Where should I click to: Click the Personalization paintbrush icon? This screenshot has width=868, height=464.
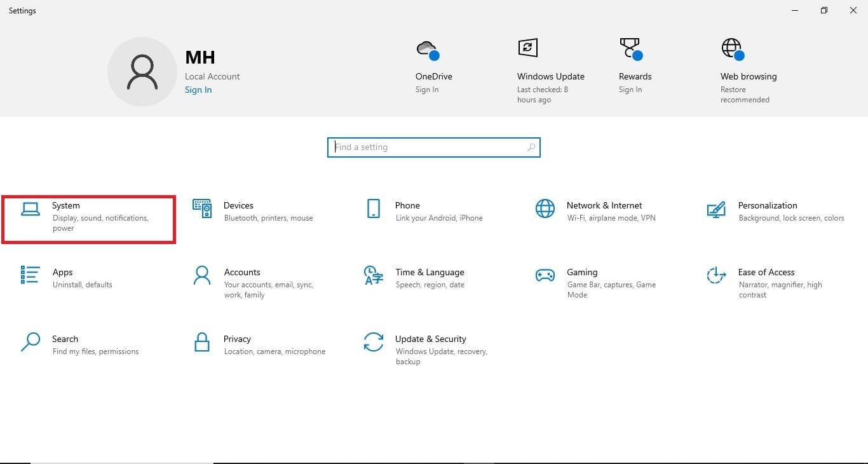click(716, 209)
